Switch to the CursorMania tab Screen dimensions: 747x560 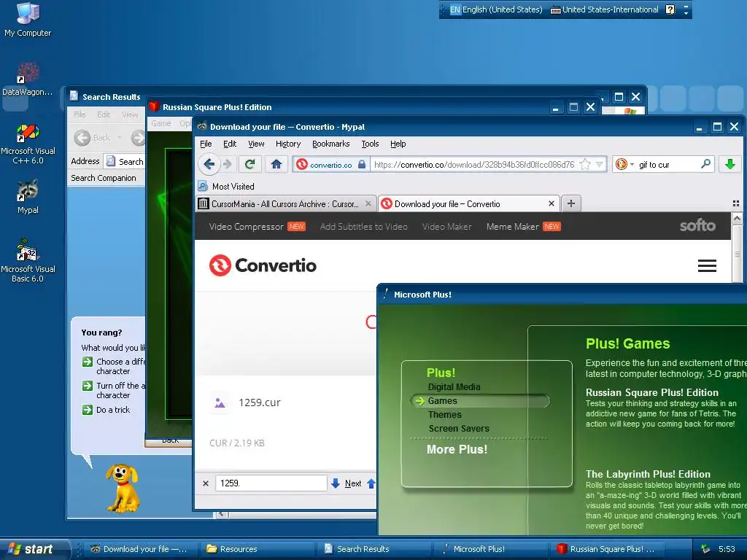coord(285,204)
